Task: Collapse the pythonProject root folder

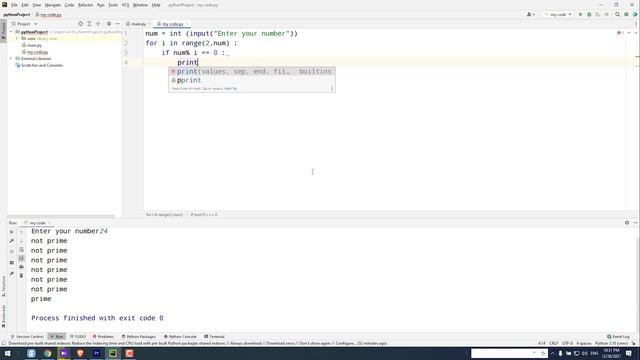Action: (x=11, y=32)
